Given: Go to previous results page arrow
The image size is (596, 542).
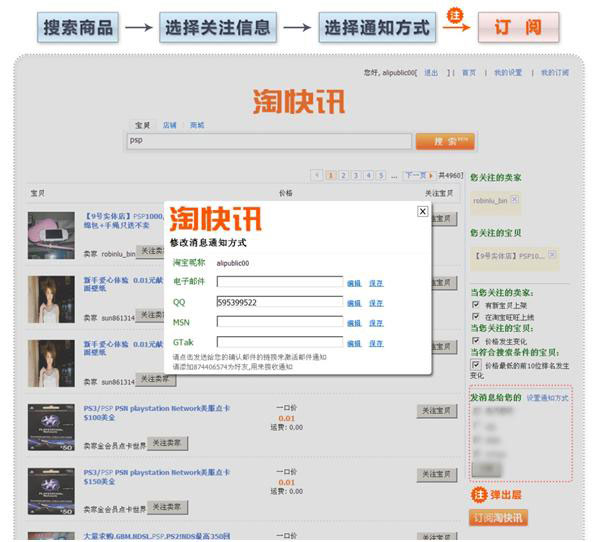Looking at the screenshot, I should [317, 175].
